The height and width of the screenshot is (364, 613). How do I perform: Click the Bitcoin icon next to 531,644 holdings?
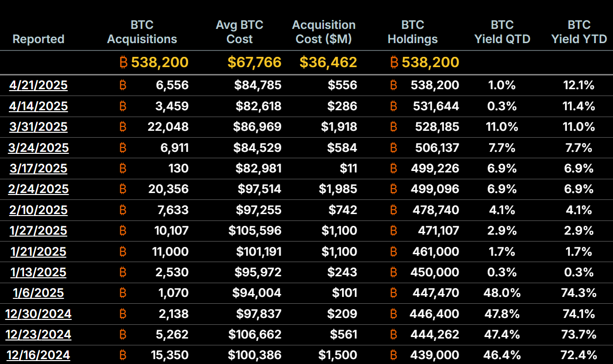tap(393, 106)
